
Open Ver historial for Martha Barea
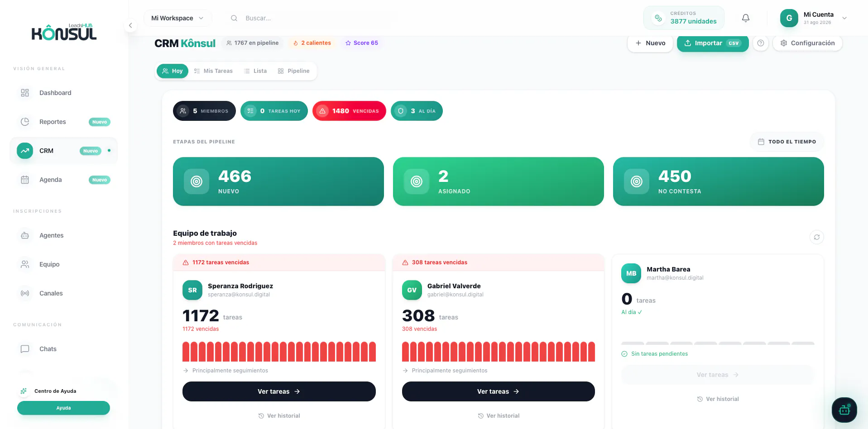click(718, 399)
